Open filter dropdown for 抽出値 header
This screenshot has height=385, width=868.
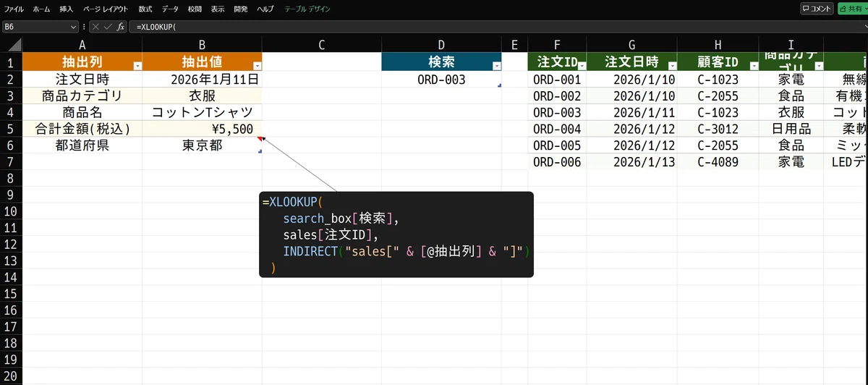pyautogui.click(x=257, y=66)
